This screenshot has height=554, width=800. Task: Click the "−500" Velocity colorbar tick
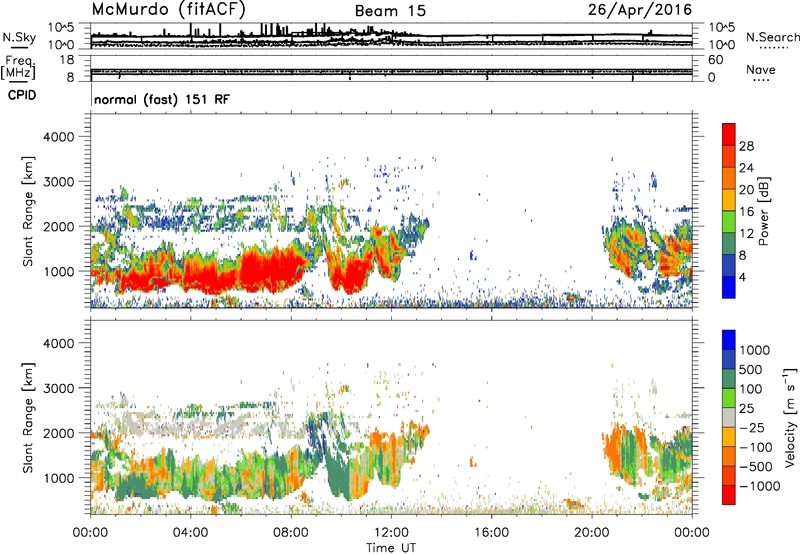pyautogui.click(x=756, y=467)
